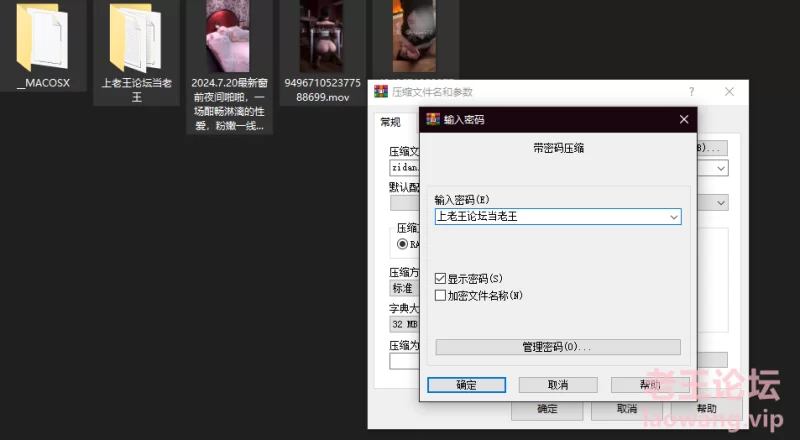Viewport: 800px width, 440px height.
Task: Click the WinRAR icon in 输入密码 title bar
Action: (433, 119)
